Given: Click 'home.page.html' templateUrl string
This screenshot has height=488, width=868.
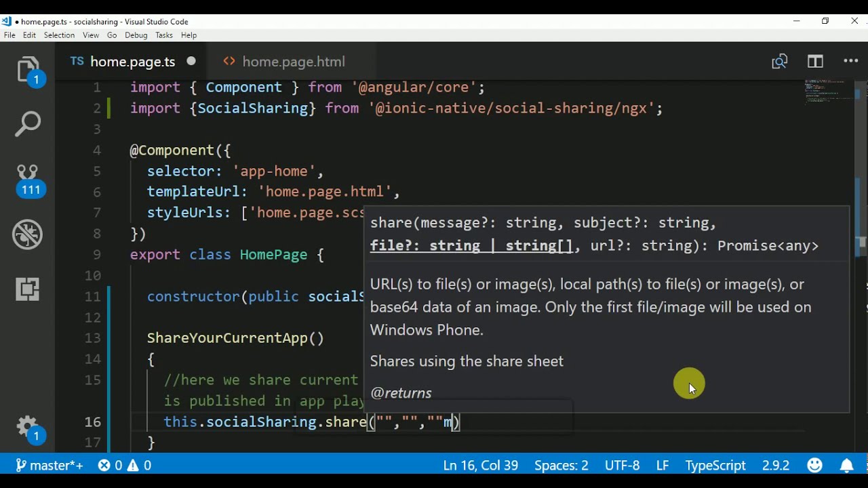Looking at the screenshot, I should 324,192.
